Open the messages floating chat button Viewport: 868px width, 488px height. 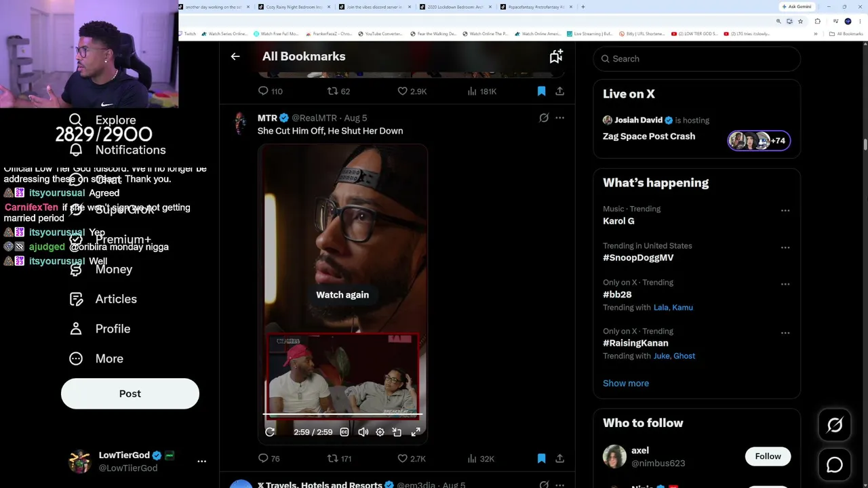tap(835, 465)
